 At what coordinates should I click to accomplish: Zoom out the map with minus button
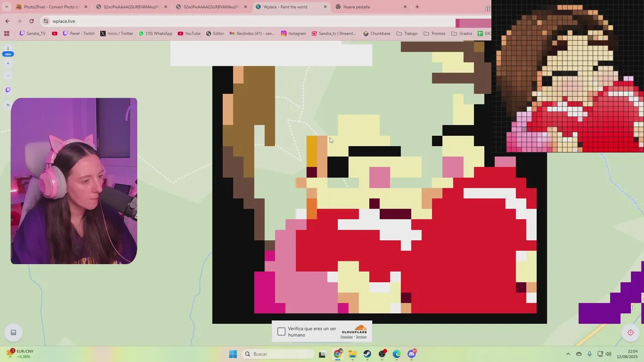pyautogui.click(x=8, y=75)
